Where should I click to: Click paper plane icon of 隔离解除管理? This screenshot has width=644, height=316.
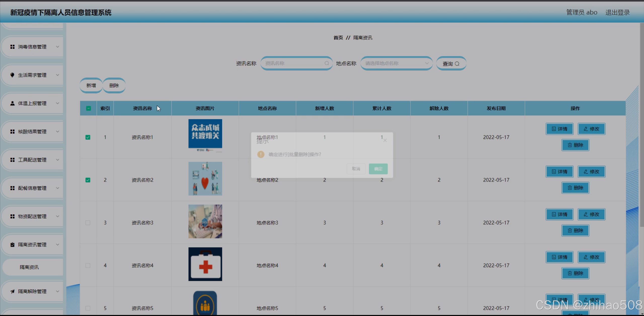pyautogui.click(x=12, y=291)
